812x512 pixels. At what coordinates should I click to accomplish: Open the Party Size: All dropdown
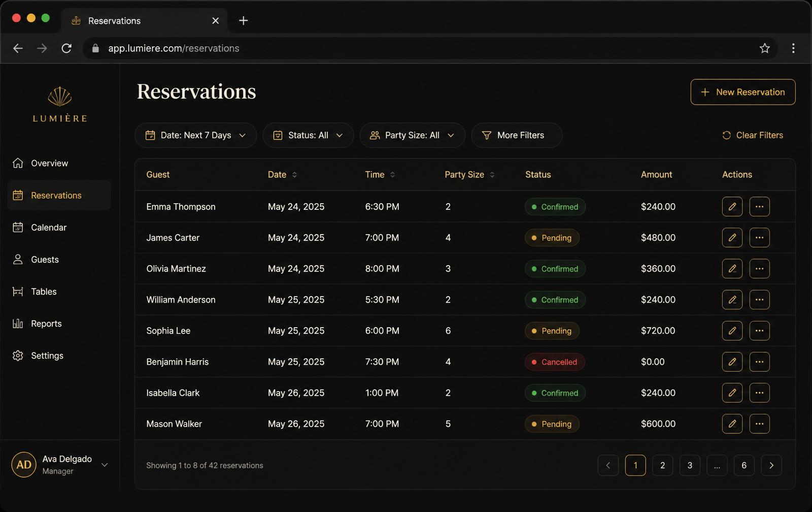[412, 135]
